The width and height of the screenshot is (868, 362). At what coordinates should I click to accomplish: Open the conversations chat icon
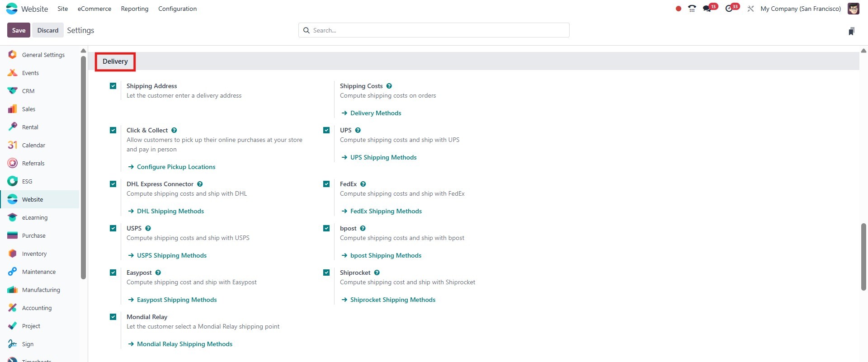click(707, 9)
